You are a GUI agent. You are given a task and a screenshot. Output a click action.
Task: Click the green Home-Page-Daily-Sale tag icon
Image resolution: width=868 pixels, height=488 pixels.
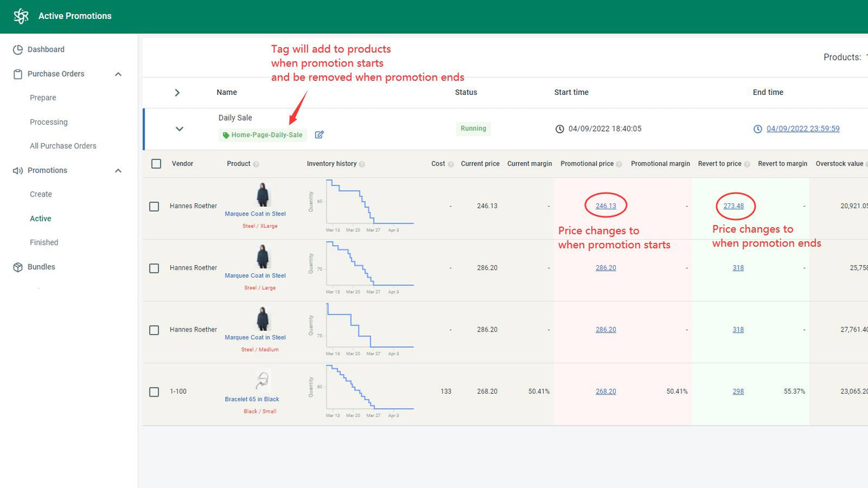point(226,135)
